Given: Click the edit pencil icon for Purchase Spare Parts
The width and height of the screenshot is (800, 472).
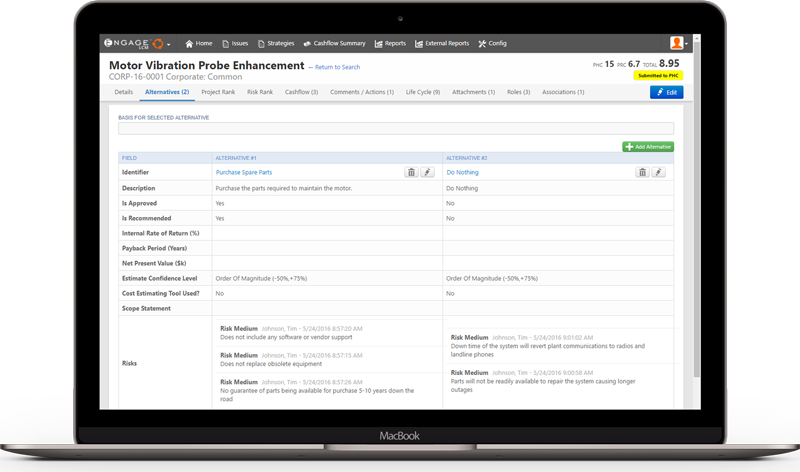Looking at the screenshot, I should (427, 172).
